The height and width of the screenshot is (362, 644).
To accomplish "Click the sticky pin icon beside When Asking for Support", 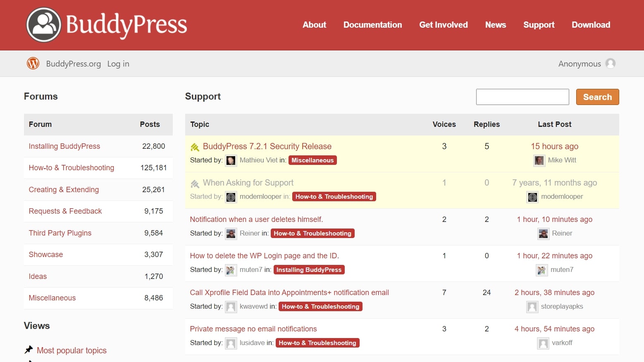I will pos(195,183).
